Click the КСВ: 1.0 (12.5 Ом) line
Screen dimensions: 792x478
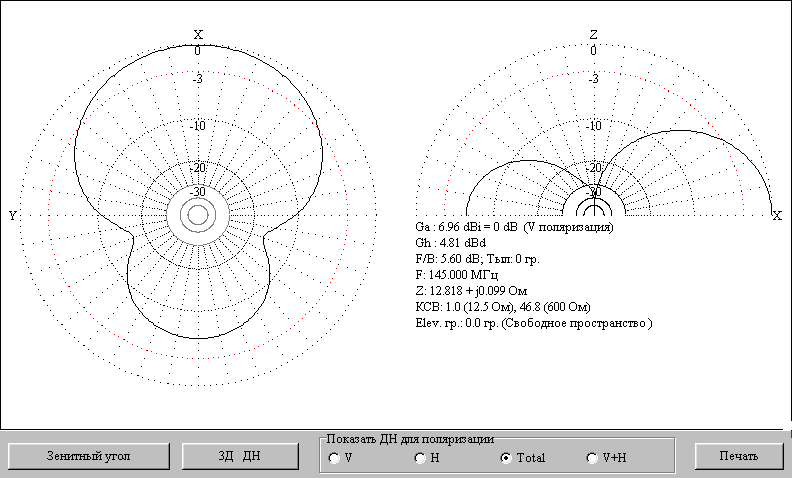click(x=503, y=307)
